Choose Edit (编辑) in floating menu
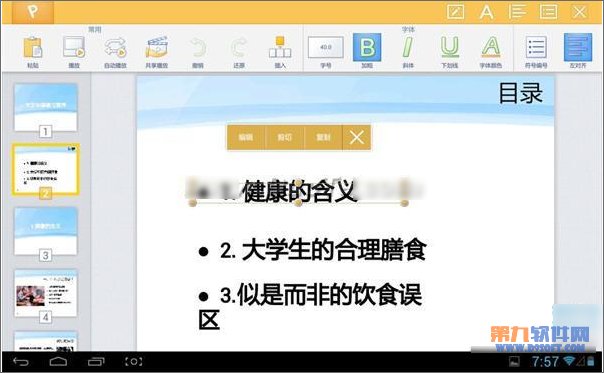Image resolution: width=604 pixels, height=373 pixels. coord(246,137)
